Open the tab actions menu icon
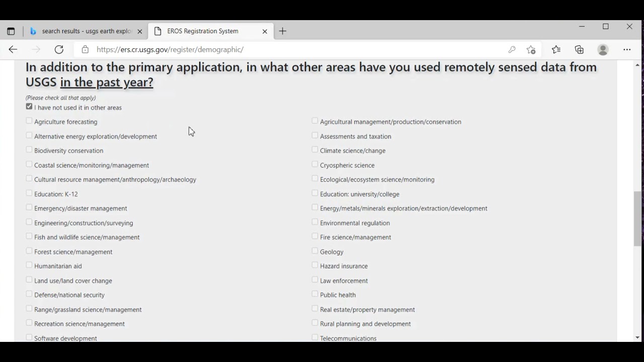Image resolution: width=644 pixels, height=362 pixels. pyautogui.click(x=11, y=31)
